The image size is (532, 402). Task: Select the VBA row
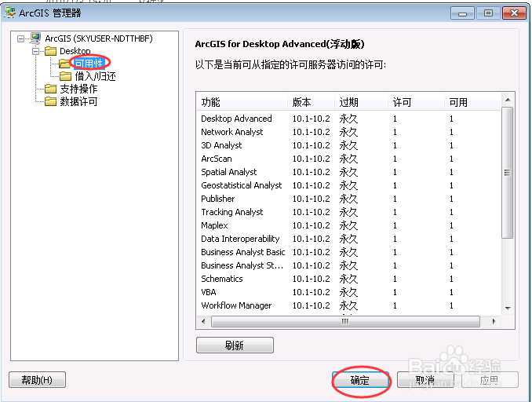point(349,292)
